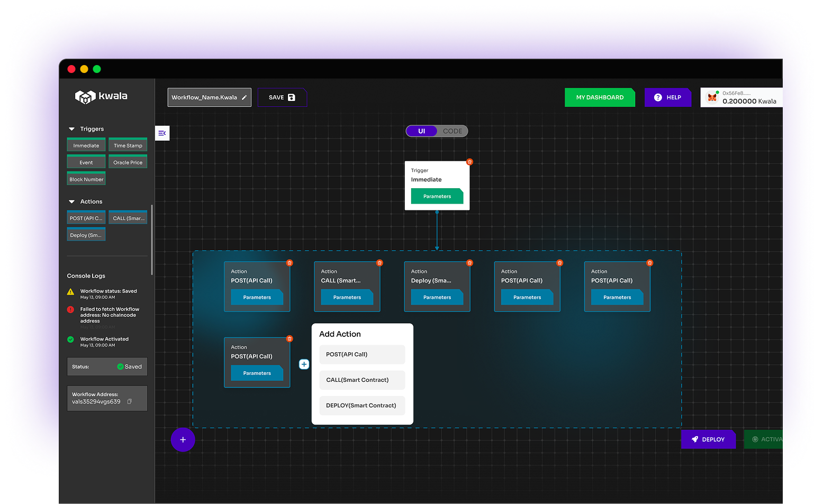
Task: Collapse the Triggers section
Action: [71, 129]
